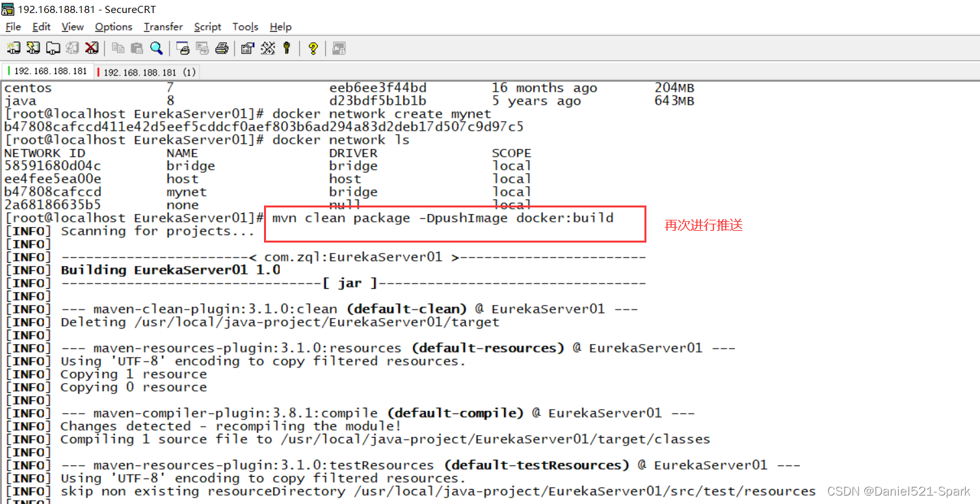Viewport: 980px width, 504px height.
Task: Click the Quick Connect lightning icon
Action: coord(33,47)
